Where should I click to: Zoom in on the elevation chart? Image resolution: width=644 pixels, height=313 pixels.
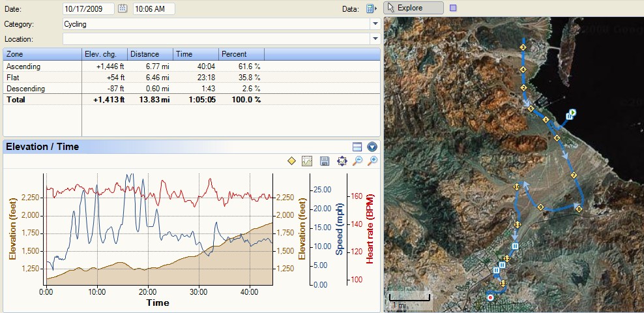373,161
